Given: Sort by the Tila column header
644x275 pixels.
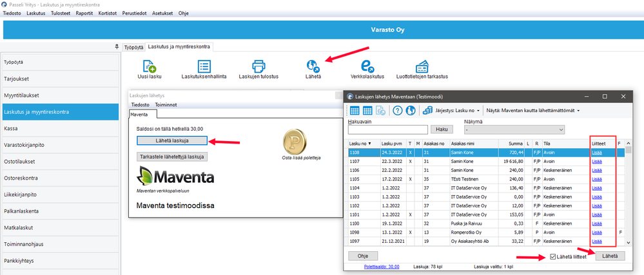Looking at the screenshot, I should click(565, 143).
